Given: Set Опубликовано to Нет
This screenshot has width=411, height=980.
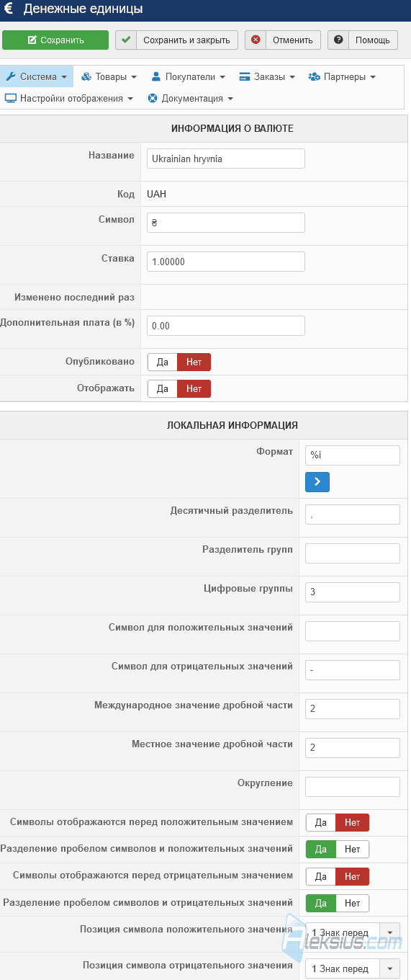Looking at the screenshot, I should point(194,362).
